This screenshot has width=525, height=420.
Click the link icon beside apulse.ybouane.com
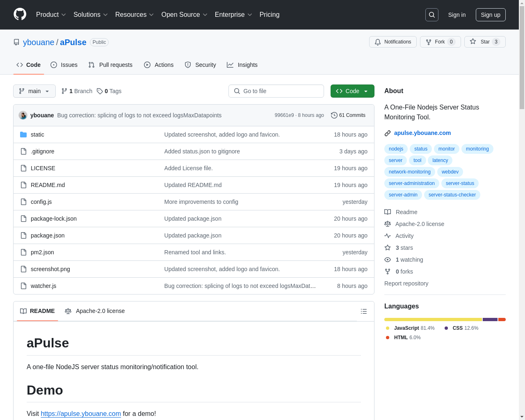pos(388,133)
